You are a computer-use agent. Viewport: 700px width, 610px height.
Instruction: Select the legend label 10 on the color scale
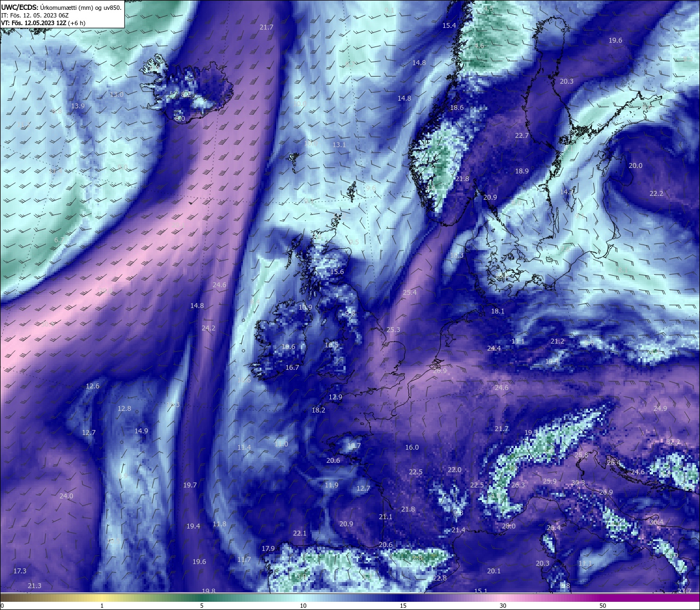tap(302, 606)
